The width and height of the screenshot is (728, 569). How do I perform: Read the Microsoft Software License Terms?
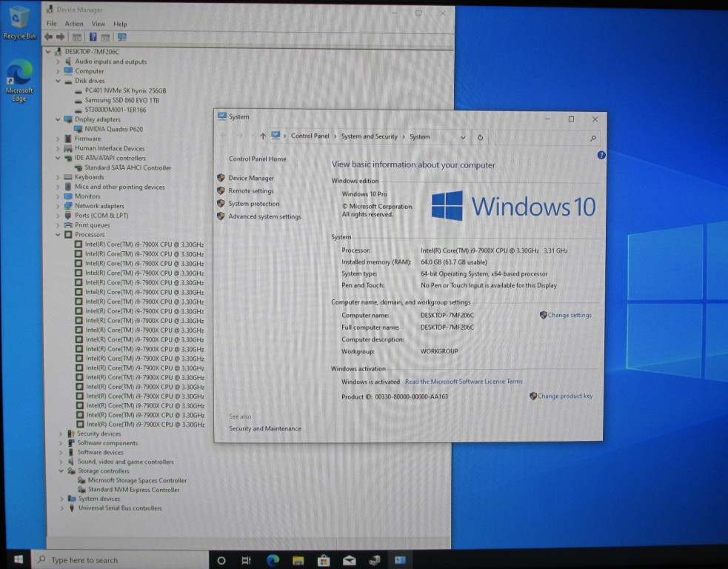click(464, 382)
